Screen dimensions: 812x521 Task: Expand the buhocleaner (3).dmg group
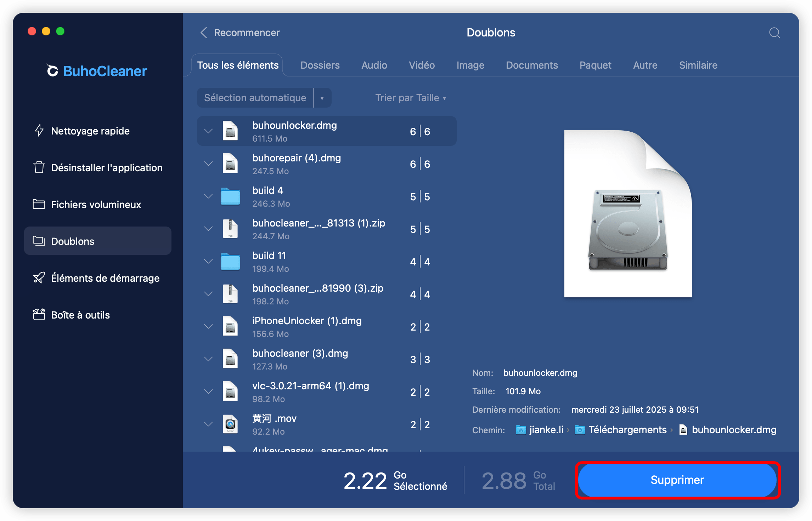pyautogui.click(x=208, y=359)
